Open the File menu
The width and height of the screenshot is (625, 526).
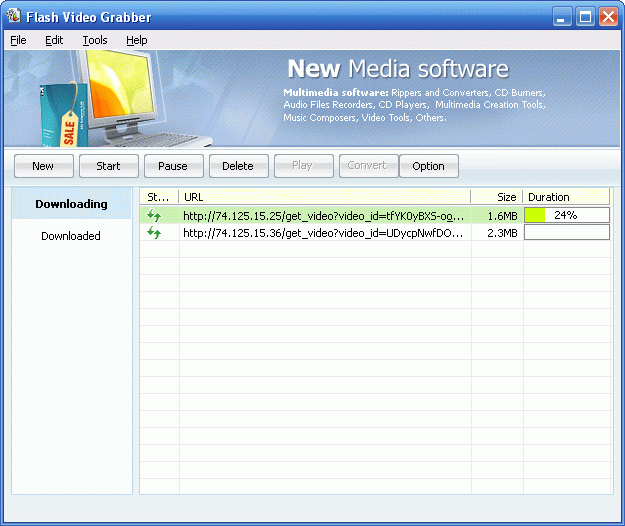coord(18,40)
